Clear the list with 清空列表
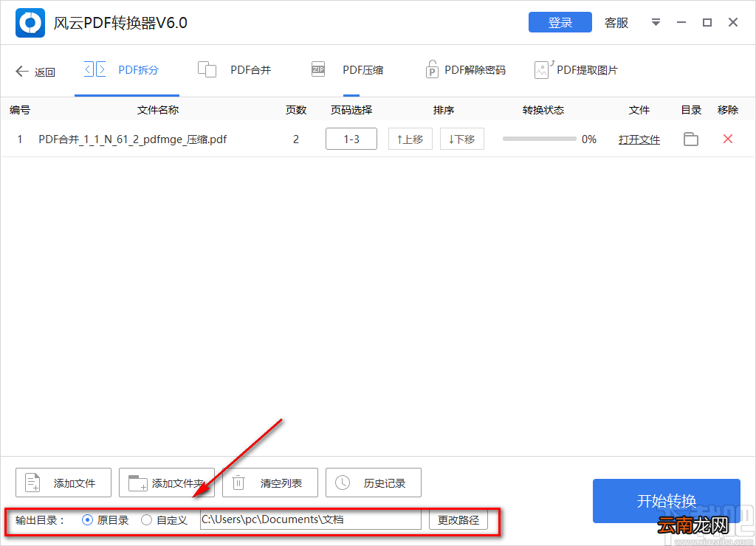This screenshot has height=546, width=756. [270, 483]
